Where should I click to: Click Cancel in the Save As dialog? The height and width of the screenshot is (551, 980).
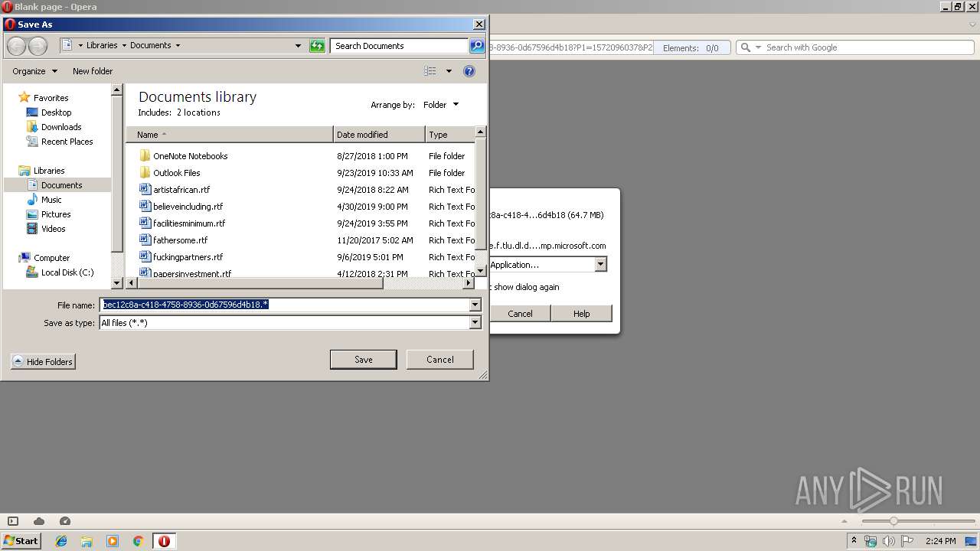pyautogui.click(x=439, y=360)
